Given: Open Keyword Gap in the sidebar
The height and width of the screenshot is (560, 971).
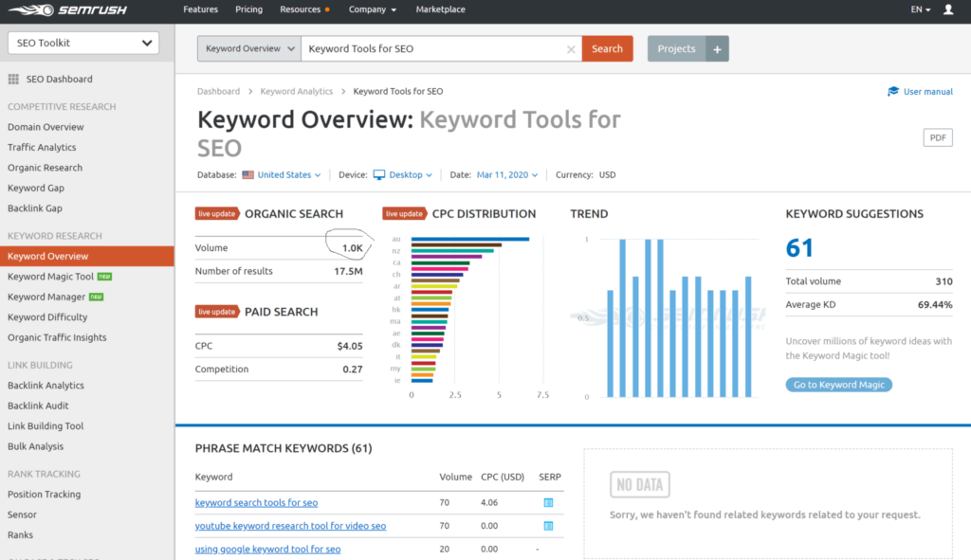Looking at the screenshot, I should click(35, 189).
